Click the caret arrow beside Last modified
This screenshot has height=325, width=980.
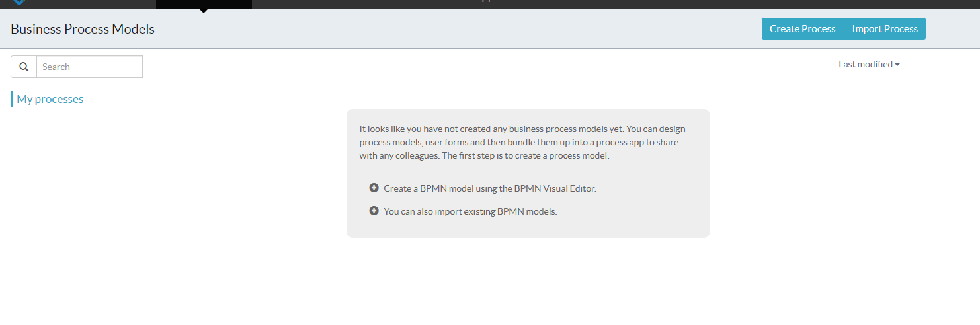coord(897,65)
